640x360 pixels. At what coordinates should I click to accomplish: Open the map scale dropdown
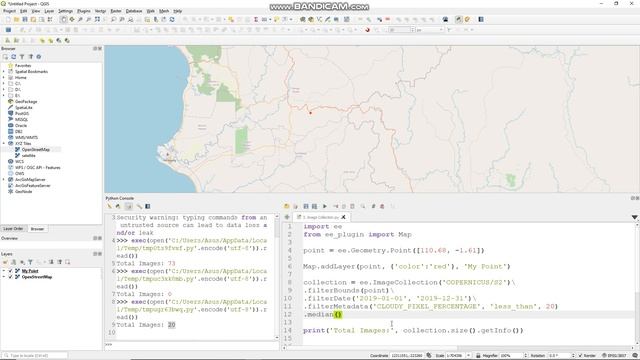tap(469, 356)
